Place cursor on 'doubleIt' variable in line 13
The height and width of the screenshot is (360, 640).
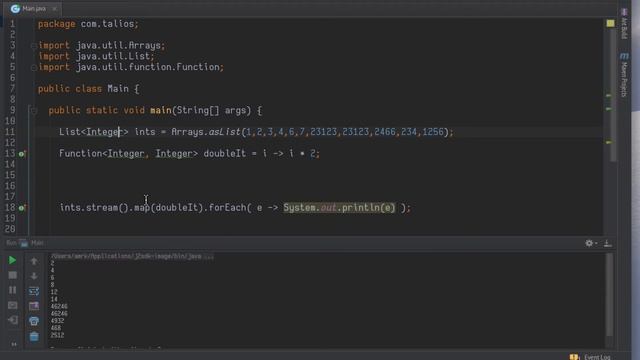224,153
